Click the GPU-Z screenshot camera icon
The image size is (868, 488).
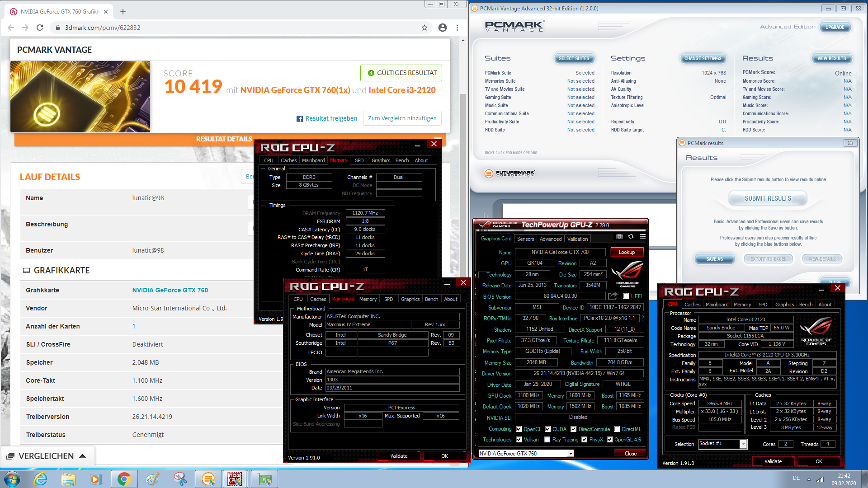(619, 236)
